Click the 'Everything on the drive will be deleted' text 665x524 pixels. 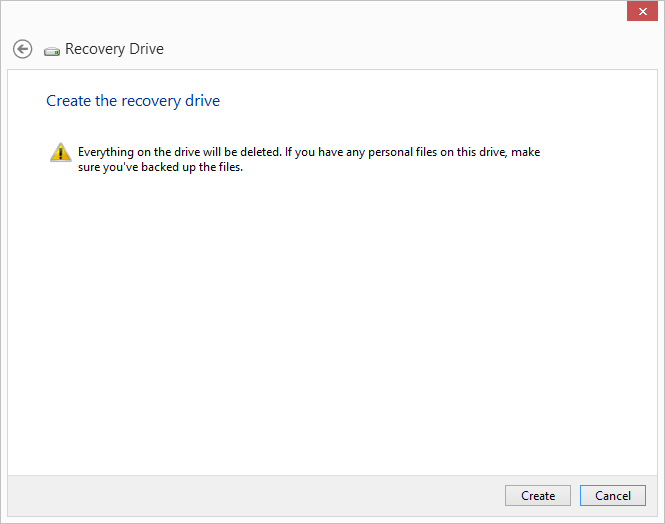(x=179, y=152)
